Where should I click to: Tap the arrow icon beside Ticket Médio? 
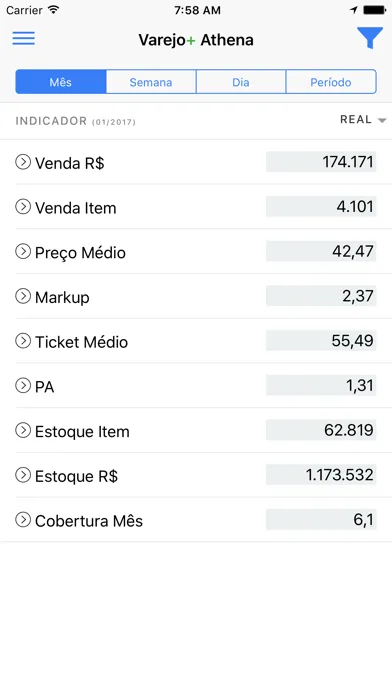[23, 341]
